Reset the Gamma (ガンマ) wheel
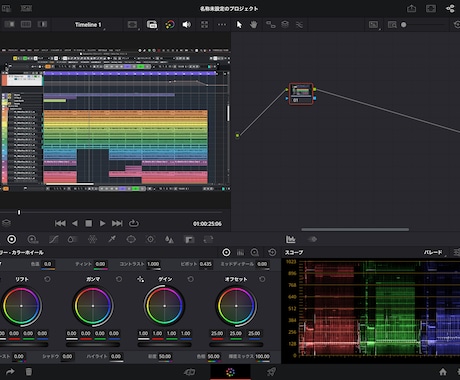The width and height of the screenshot is (460, 380). tap(119, 279)
